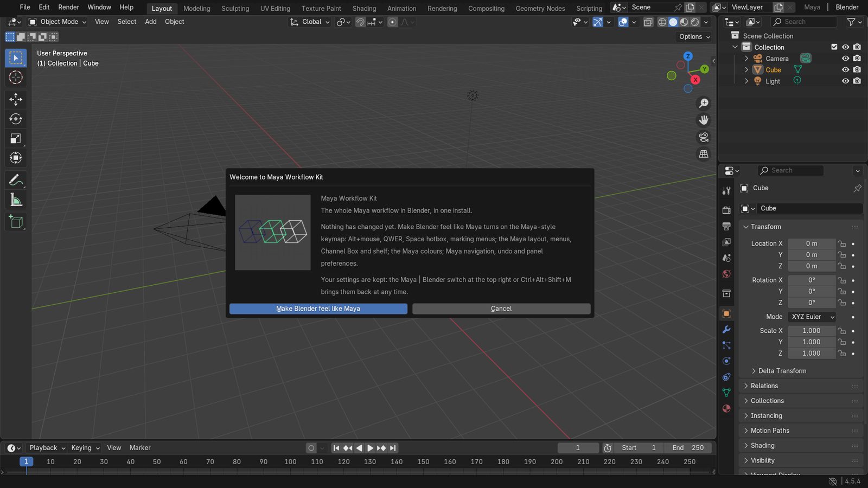The height and width of the screenshot is (488, 868).
Task: Expand the Cube item in the outliner
Action: click(x=746, y=69)
